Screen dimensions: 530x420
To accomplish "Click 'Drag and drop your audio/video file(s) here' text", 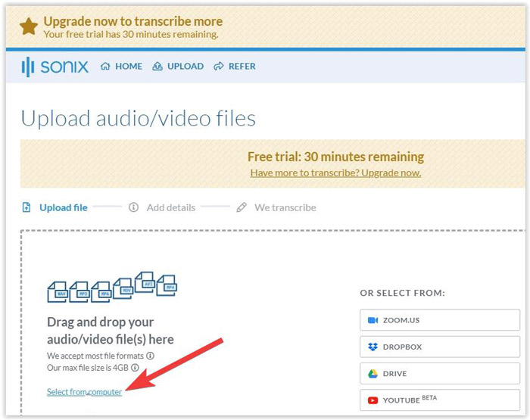I will (111, 331).
